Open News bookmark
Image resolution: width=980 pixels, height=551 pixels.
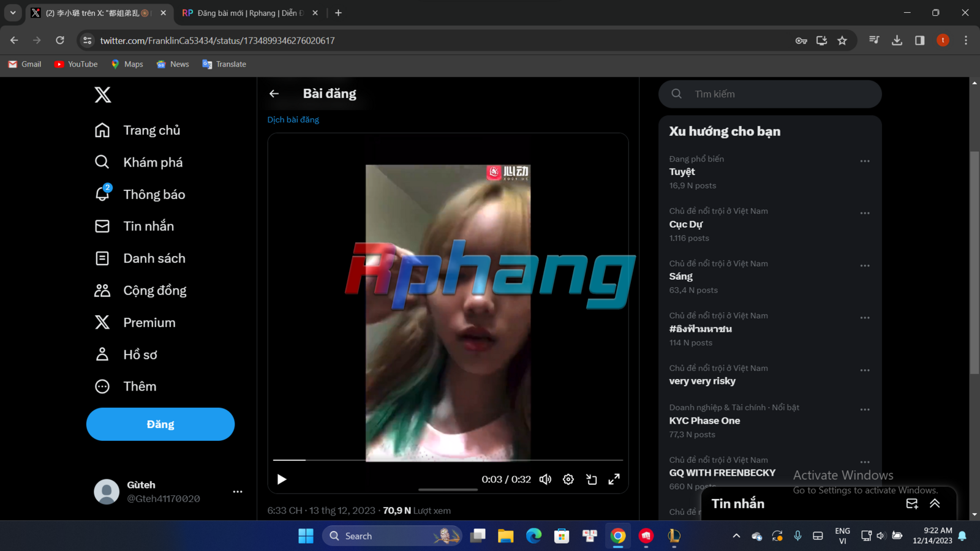click(173, 64)
